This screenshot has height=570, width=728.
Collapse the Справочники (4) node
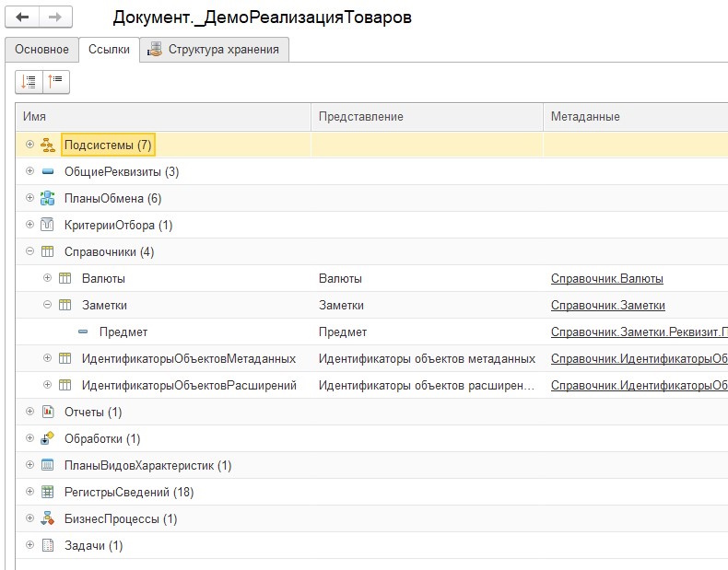(x=29, y=251)
